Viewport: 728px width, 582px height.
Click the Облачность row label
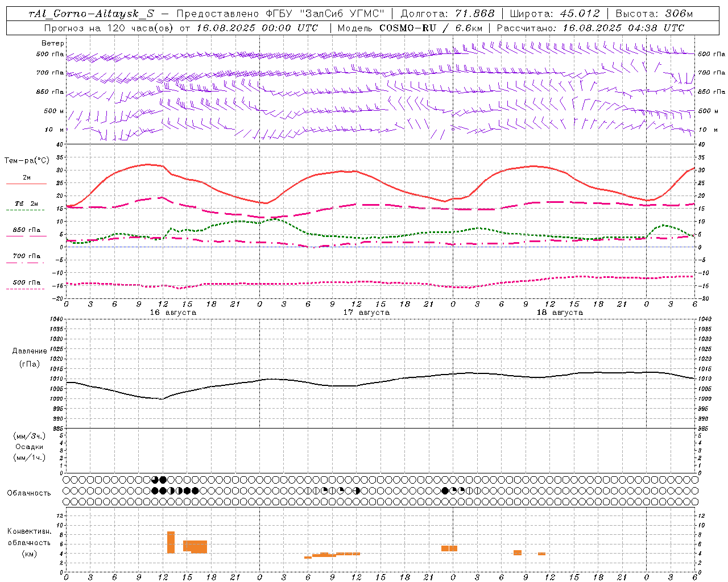[29, 493]
